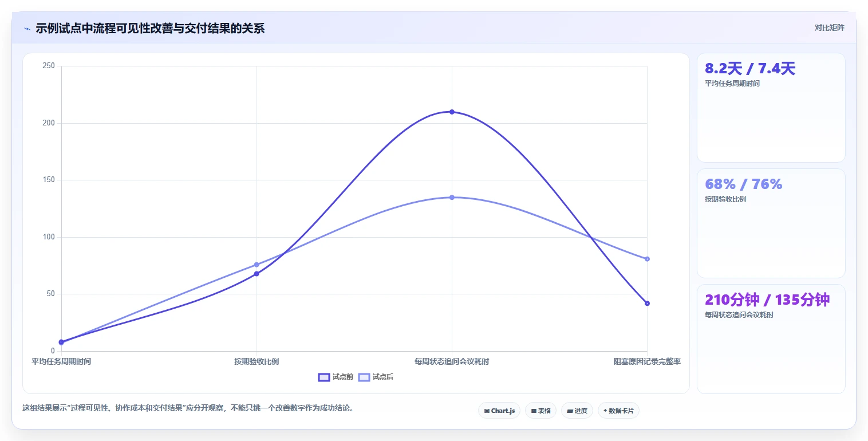Image resolution: width=868 pixels, height=441 pixels.
Task: Click the 表格 tag
Action: coord(540,411)
